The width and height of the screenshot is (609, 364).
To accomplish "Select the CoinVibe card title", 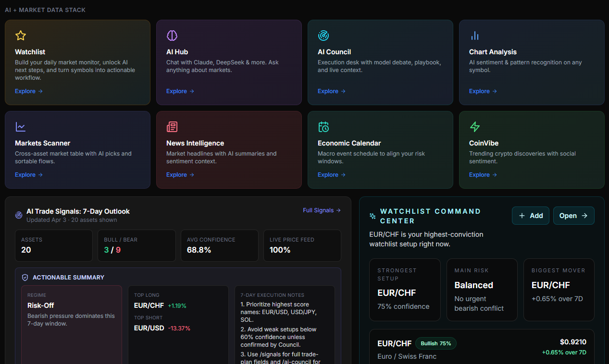I will pos(484,143).
